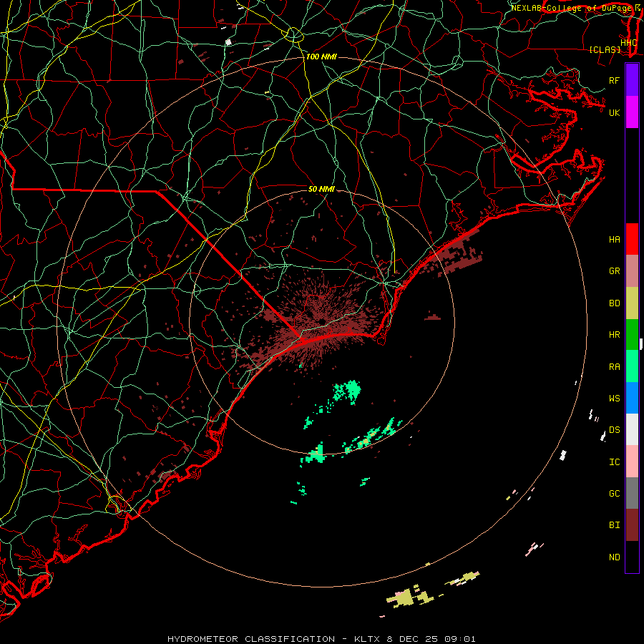Click the 'DS' legend label
The height and width of the screenshot is (644, 644).
pos(614,430)
